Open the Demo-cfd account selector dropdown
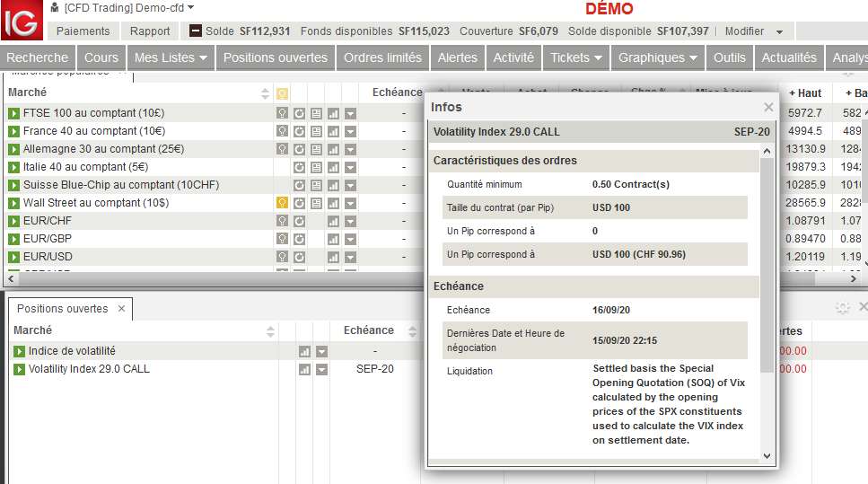This screenshot has width=868, height=484. point(191,8)
